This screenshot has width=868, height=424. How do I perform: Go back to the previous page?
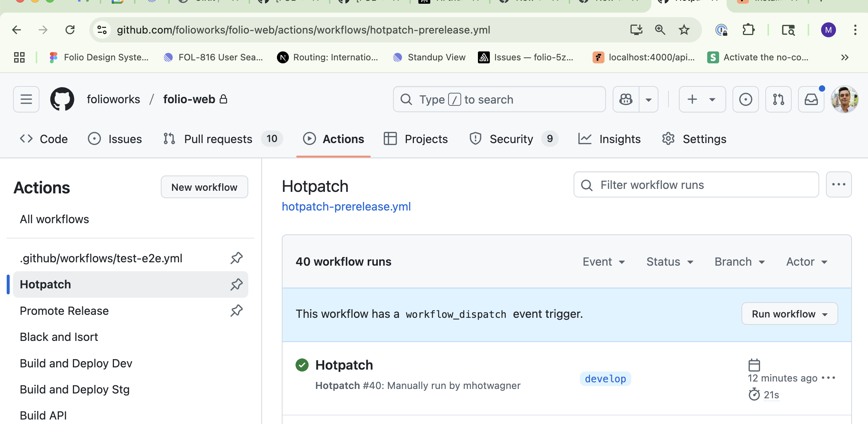coord(16,30)
